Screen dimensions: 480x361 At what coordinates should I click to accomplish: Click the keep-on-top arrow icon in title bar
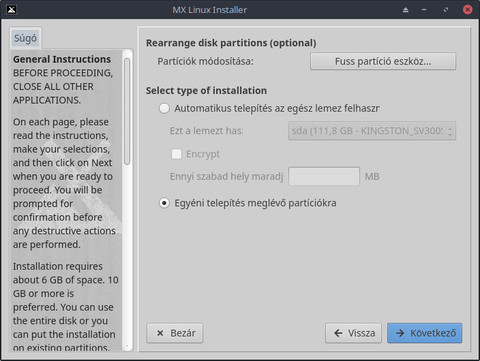(405, 10)
